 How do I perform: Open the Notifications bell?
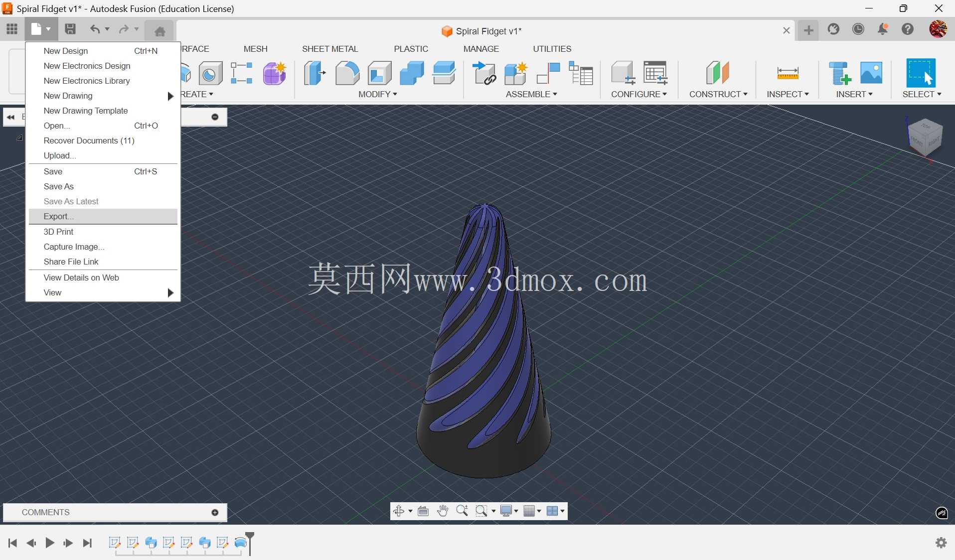tap(883, 29)
